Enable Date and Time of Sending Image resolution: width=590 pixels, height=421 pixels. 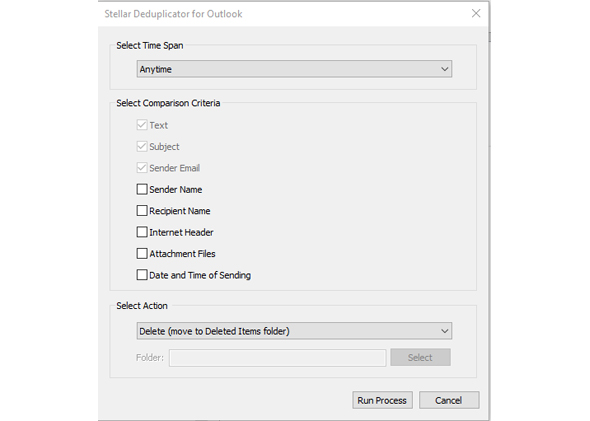142,275
